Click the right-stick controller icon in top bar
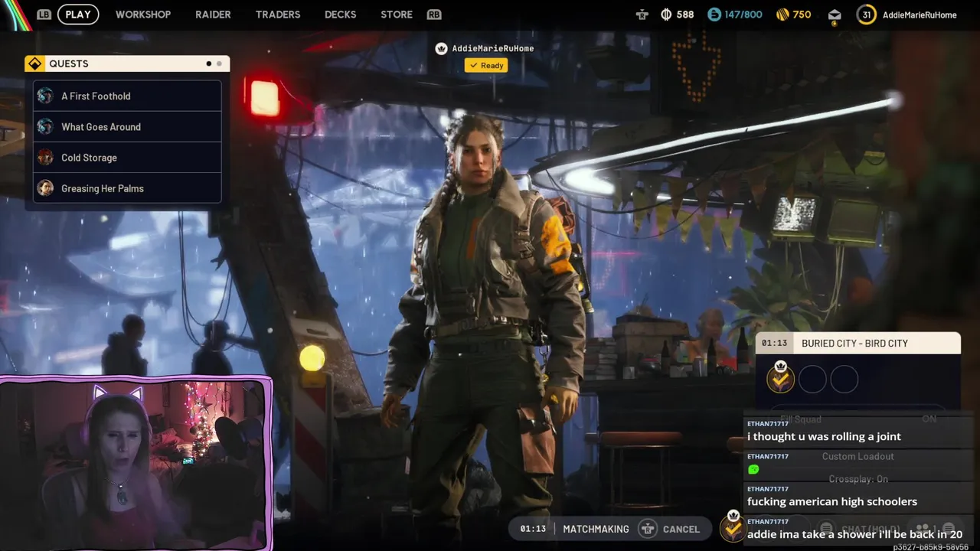 642,15
